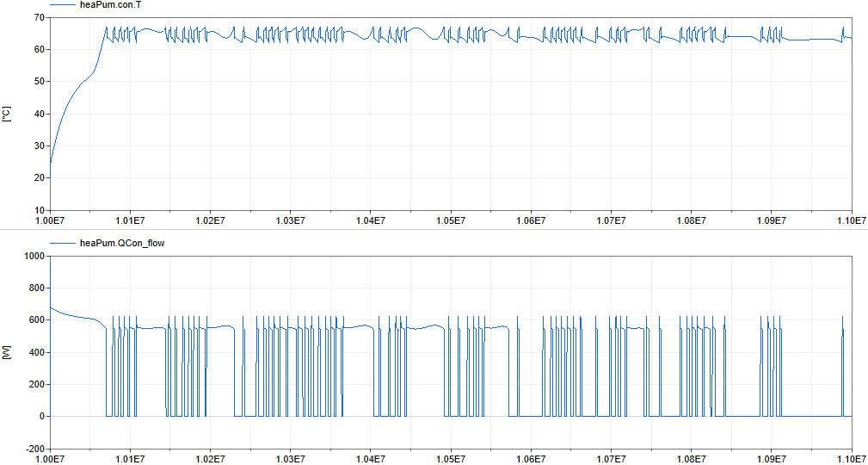Click the divider between the two plots

coord(434,230)
